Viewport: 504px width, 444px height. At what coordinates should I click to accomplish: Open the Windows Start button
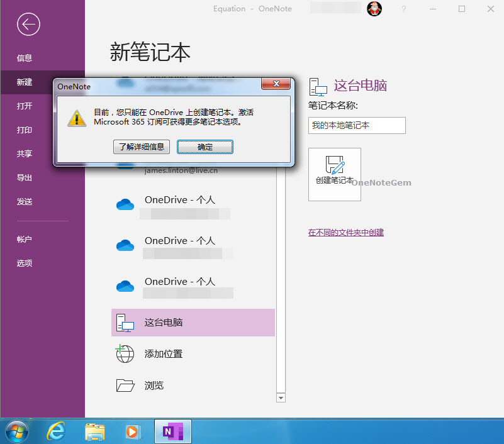pyautogui.click(x=17, y=431)
